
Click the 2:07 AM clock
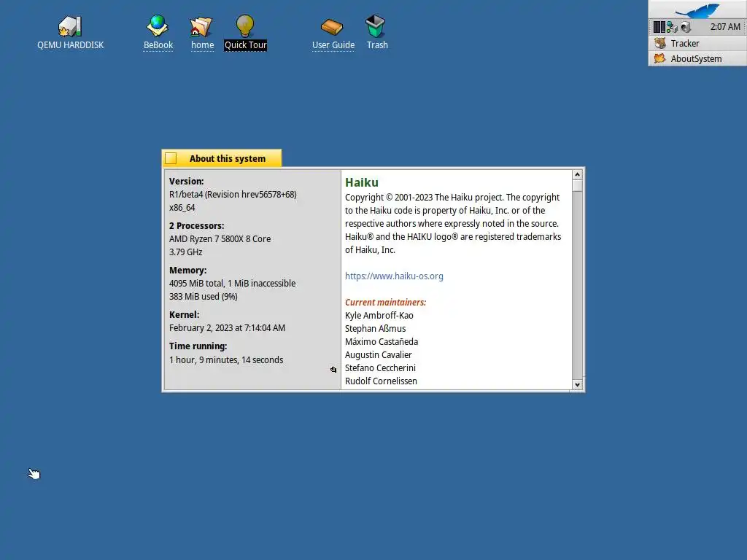tap(725, 27)
